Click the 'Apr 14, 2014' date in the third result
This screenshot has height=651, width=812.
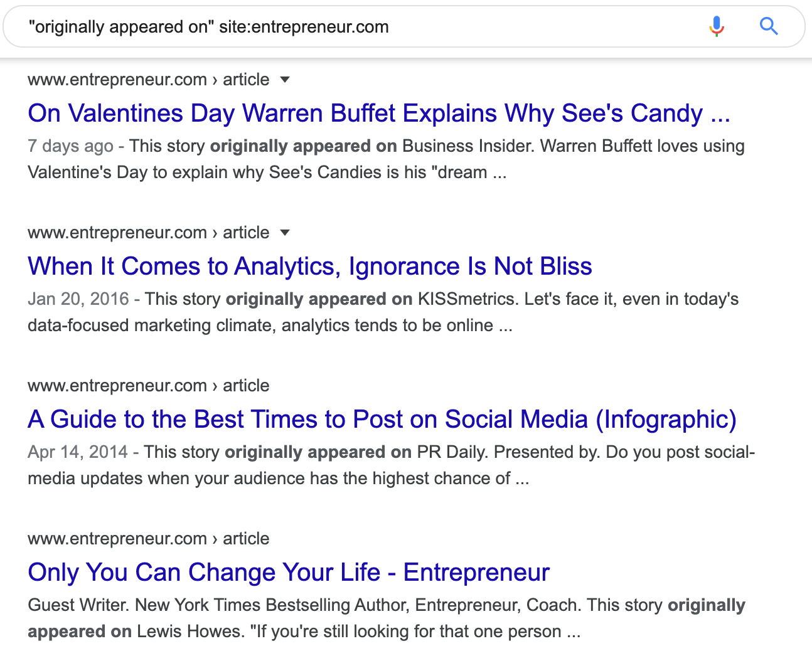pyautogui.click(x=78, y=452)
